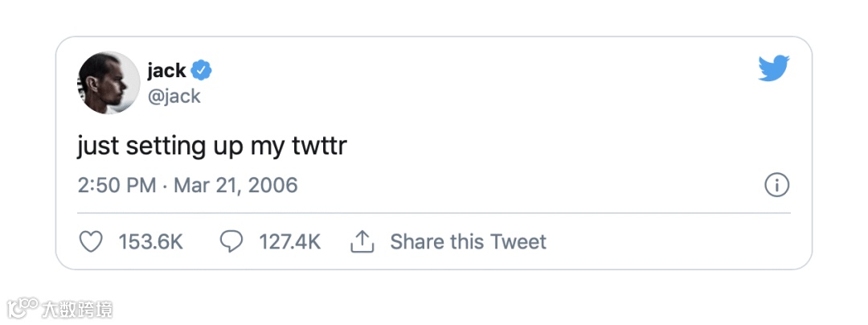Click the reply speech bubble icon
868x325 pixels.
click(231, 241)
